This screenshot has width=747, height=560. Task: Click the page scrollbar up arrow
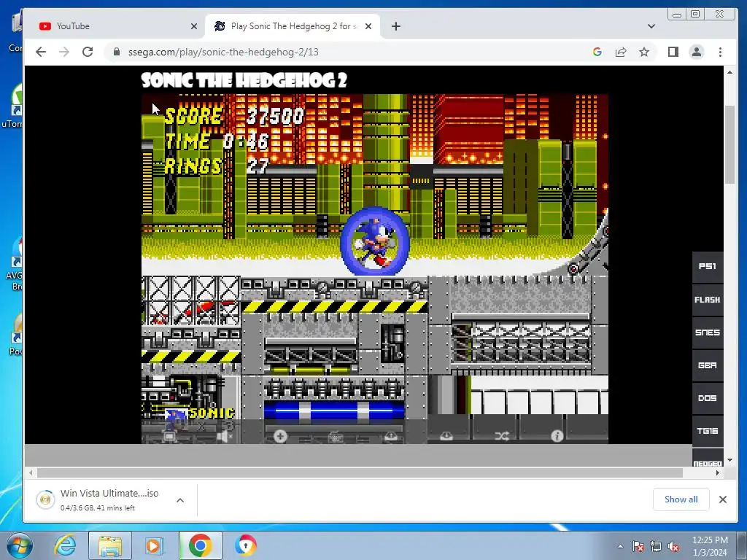pyautogui.click(x=729, y=72)
